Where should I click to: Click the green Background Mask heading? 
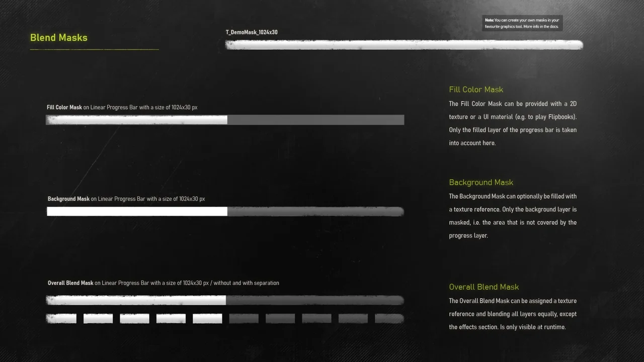[481, 182]
